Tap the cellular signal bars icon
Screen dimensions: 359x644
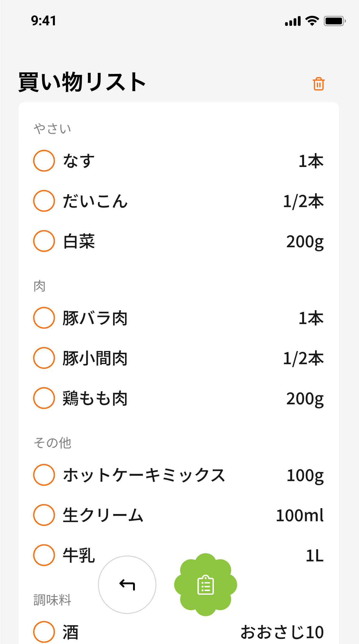pyautogui.click(x=293, y=21)
